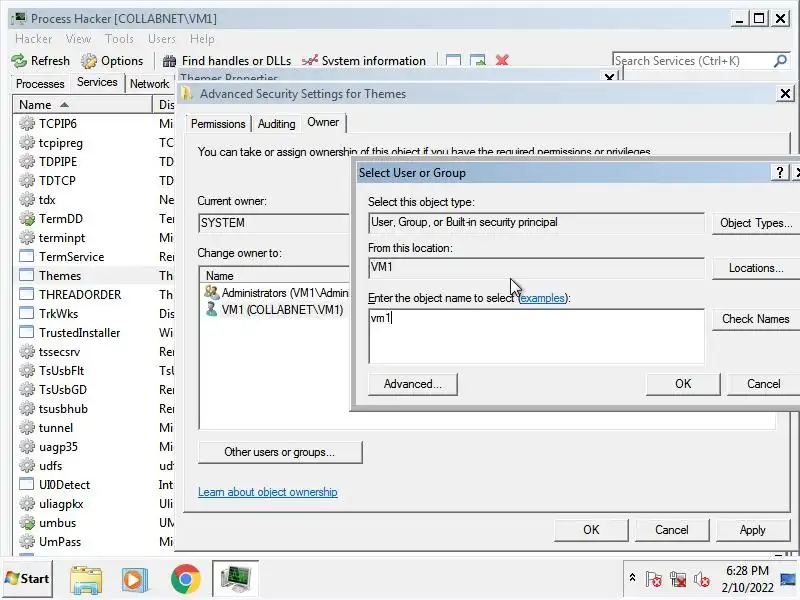
Task: Select the TCPIP6 service gear icon
Action: [27, 123]
